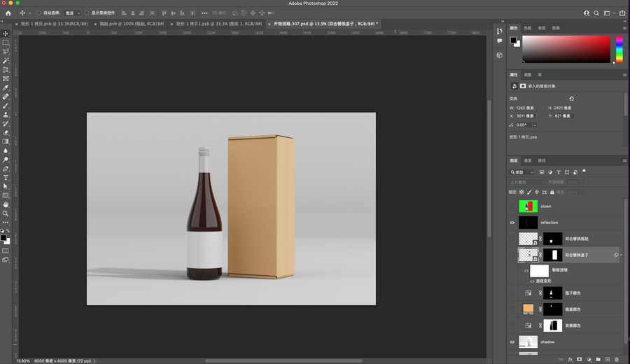Open the Layers panel menu
Image resolution: width=630 pixels, height=364 pixels.
point(624,160)
